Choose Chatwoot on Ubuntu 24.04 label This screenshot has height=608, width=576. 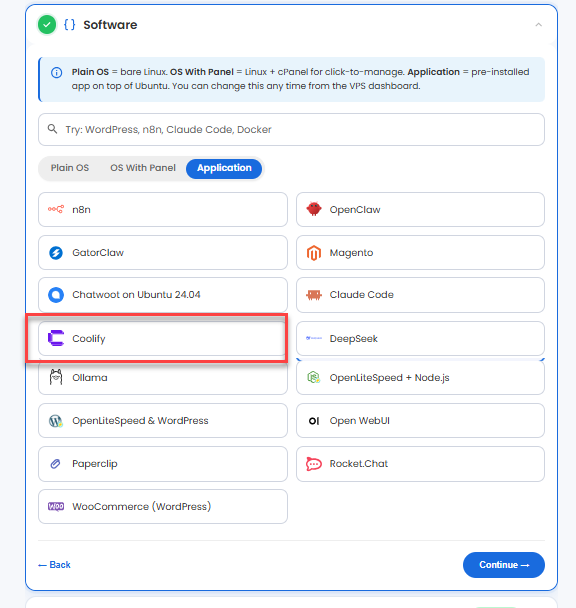coord(136,295)
